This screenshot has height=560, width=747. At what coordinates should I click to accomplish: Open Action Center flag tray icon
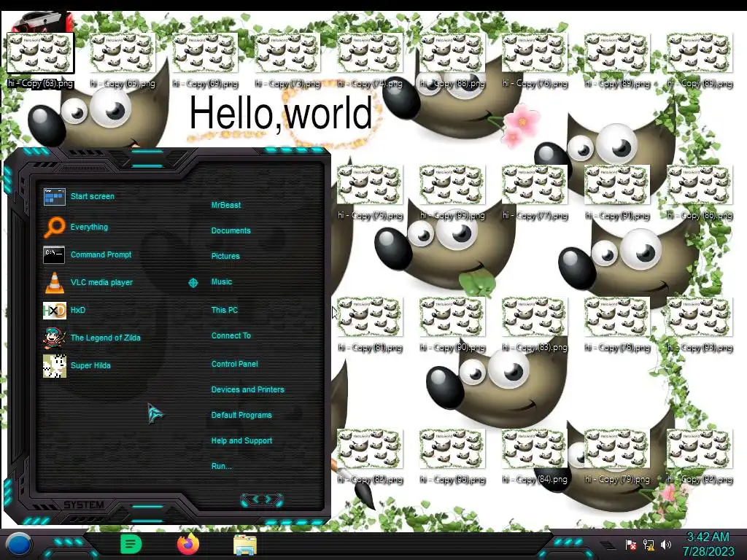click(x=631, y=545)
